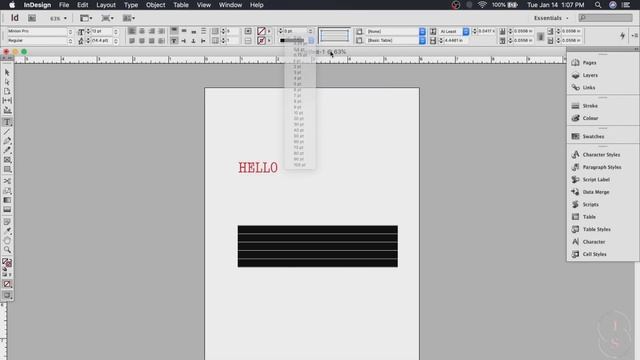Open the File menu
The width and height of the screenshot is (640, 360).
64,5
